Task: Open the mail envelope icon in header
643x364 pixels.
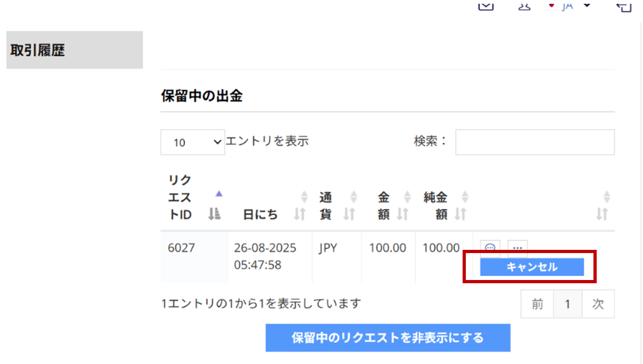Action: click(486, 5)
